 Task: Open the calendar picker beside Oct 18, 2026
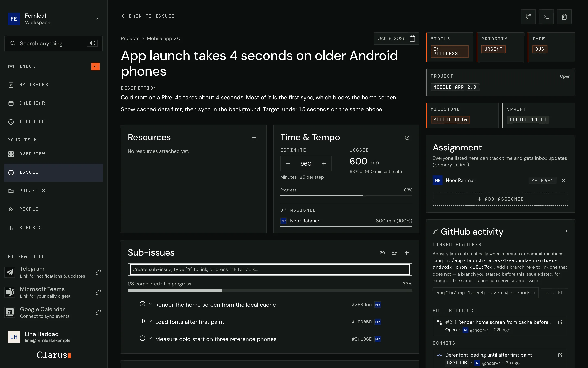[x=412, y=38]
